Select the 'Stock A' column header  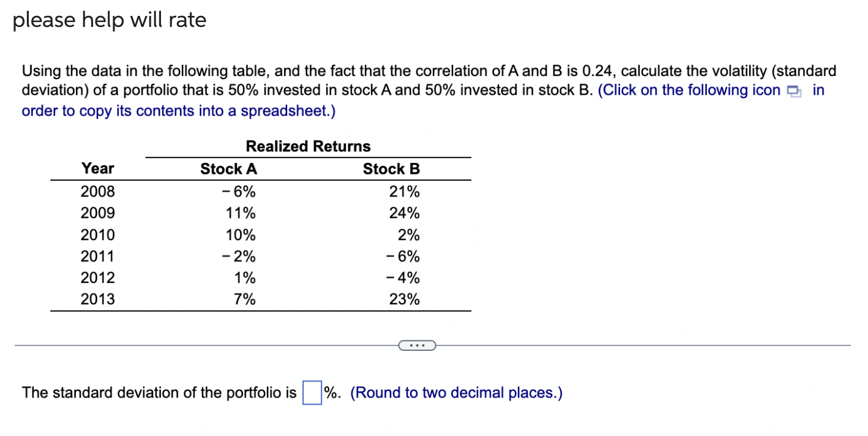tap(229, 169)
